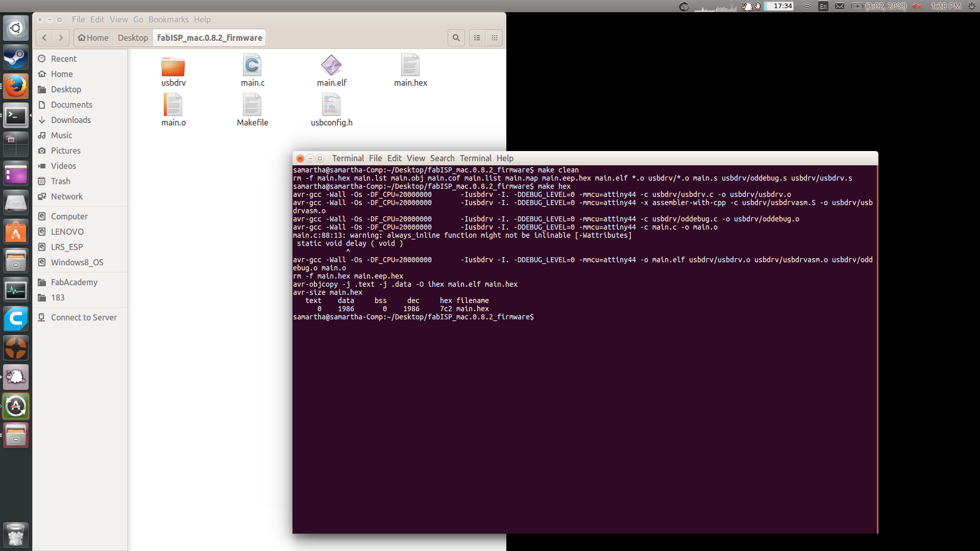Screen dimensions: 980x551
Task: Open the system power menu gear
Action: [972, 6]
